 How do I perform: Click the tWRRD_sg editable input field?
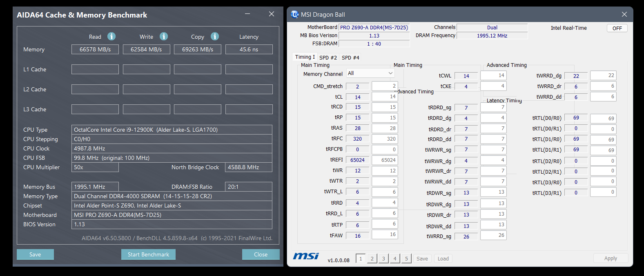point(493,235)
